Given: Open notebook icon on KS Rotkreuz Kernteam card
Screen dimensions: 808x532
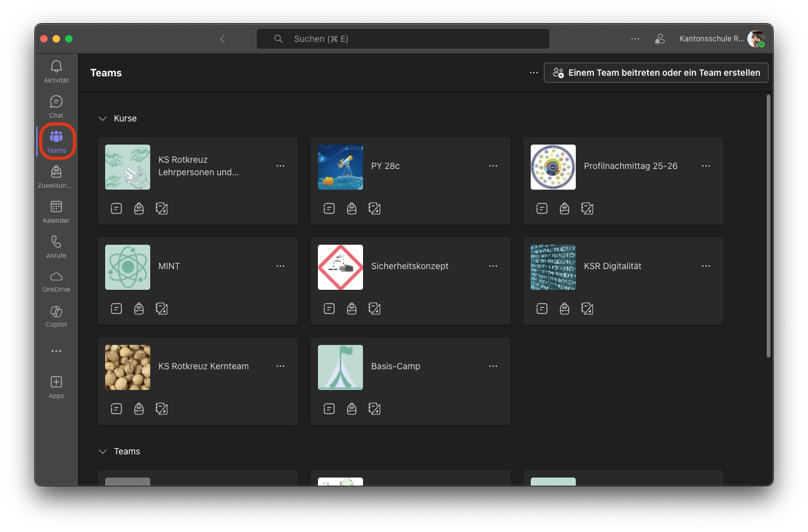Looking at the screenshot, I should [x=116, y=409].
